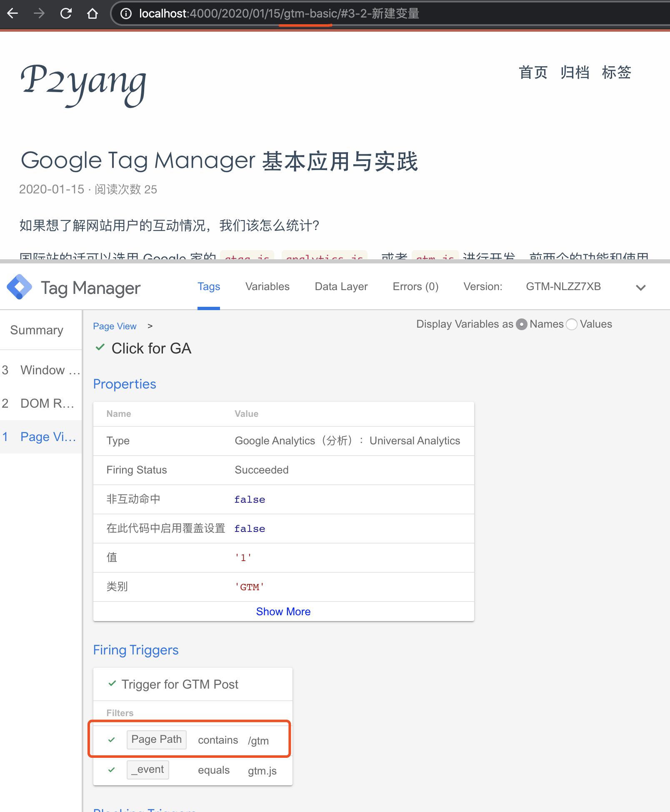This screenshot has height=812, width=670.
Task: Collapse debug panel with chevron arrow
Action: [x=640, y=288]
